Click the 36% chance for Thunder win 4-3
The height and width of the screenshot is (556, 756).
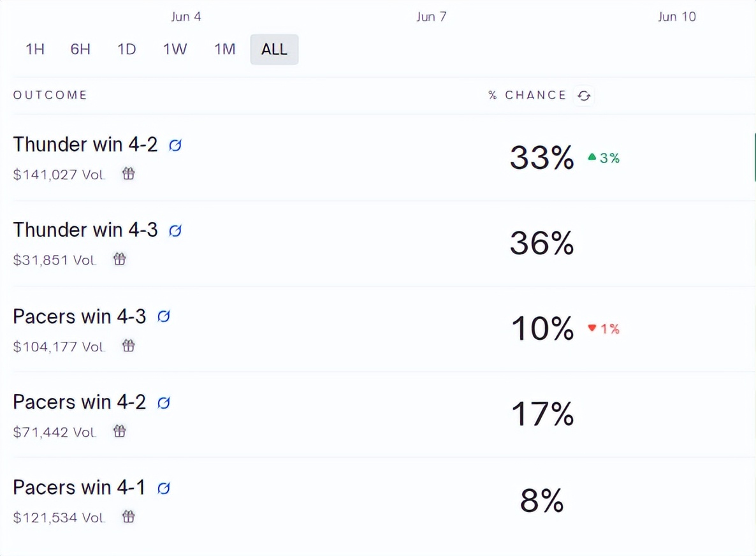(542, 243)
